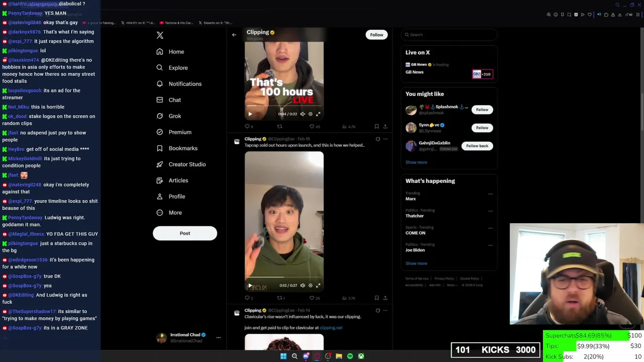Repost the Tapcap post

tap(281, 298)
